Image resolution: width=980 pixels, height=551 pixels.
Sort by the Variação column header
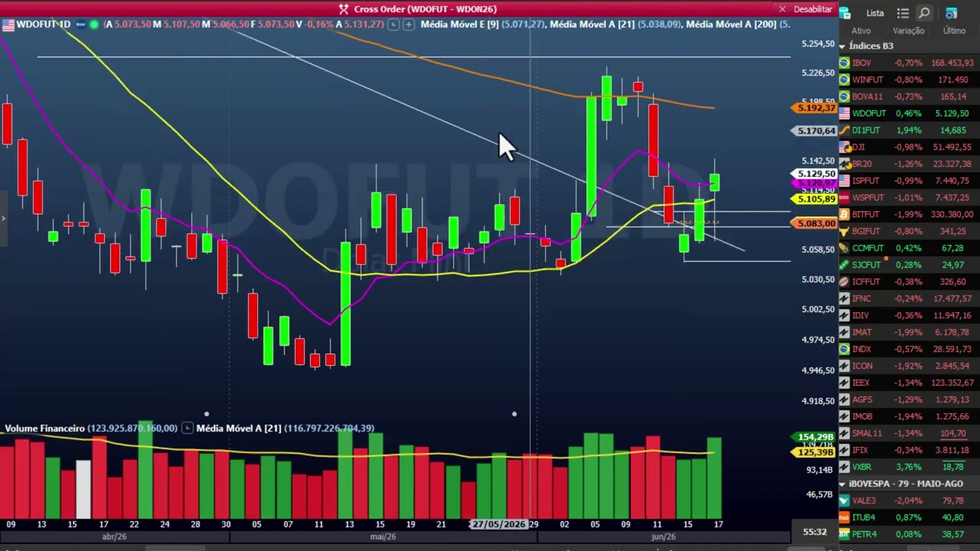pos(908,31)
